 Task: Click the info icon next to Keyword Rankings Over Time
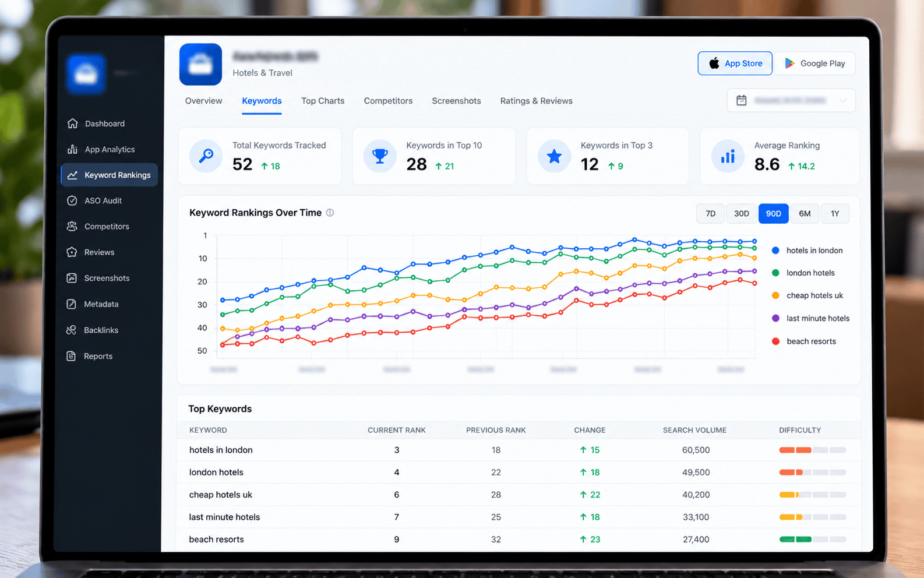click(x=330, y=213)
